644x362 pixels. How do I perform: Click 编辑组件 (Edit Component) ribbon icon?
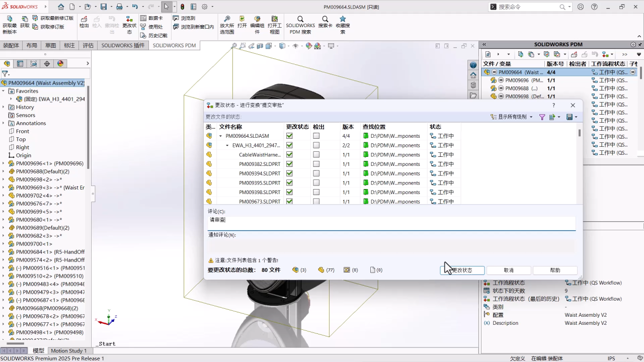point(257,25)
